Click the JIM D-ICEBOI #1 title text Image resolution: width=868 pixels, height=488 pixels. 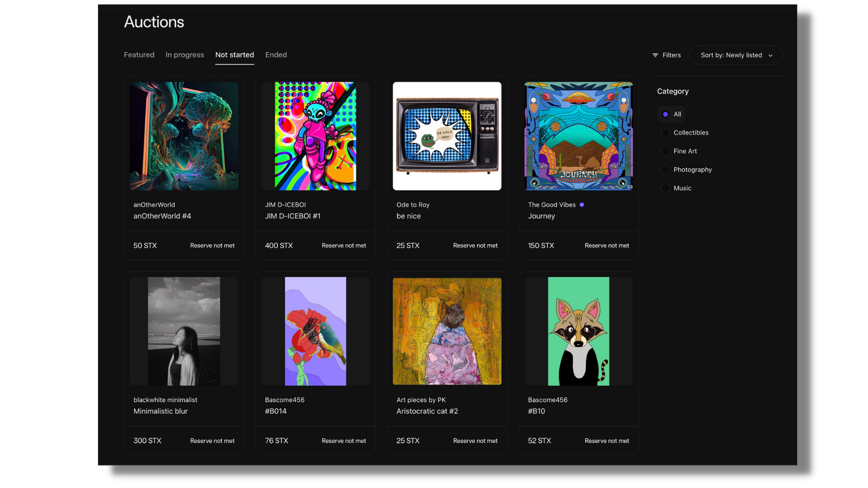[293, 216]
